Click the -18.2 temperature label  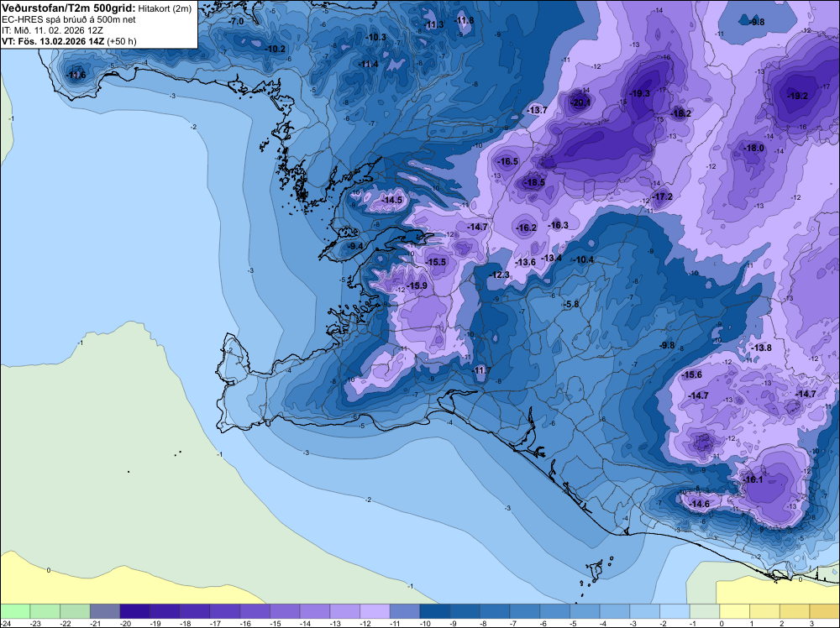click(x=681, y=113)
